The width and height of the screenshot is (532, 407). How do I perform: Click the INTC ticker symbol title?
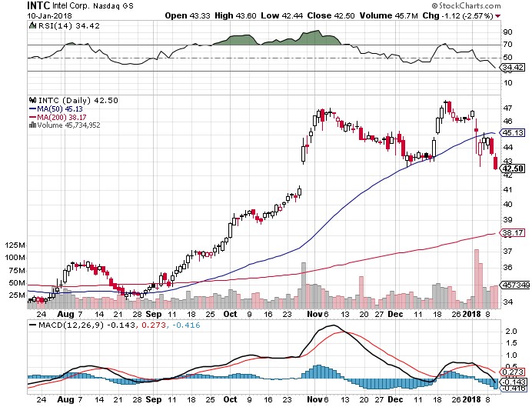tap(38, 5)
